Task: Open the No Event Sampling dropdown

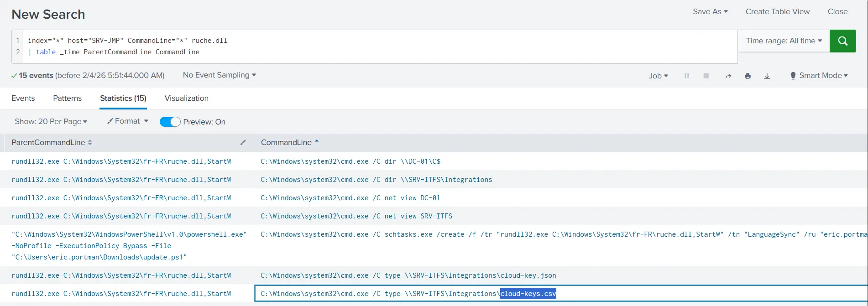Action: (220, 75)
